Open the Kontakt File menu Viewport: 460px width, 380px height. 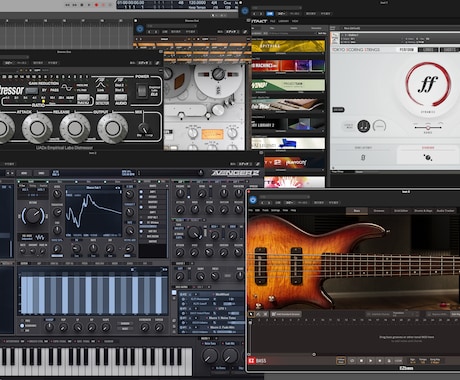coord(273,21)
